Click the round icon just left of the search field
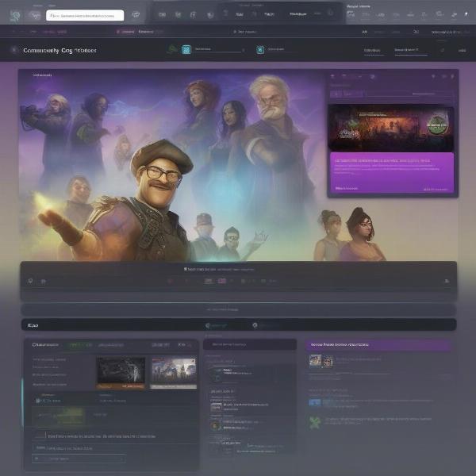This screenshot has height=476, width=476. tap(35, 15)
